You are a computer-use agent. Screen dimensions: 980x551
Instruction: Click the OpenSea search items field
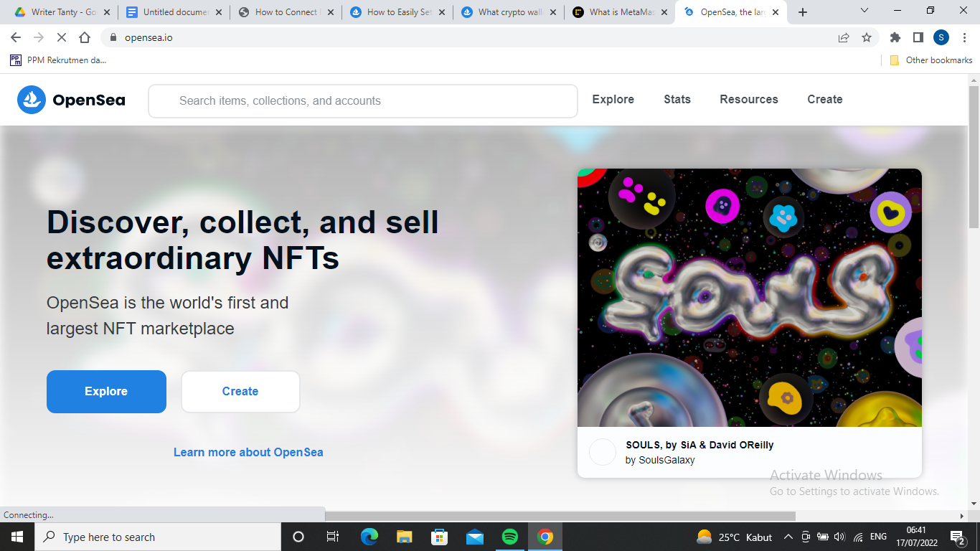pos(363,101)
